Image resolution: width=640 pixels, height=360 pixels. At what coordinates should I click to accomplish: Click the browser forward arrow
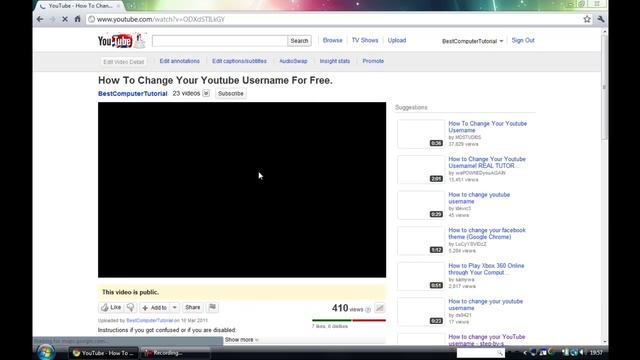pos(53,19)
